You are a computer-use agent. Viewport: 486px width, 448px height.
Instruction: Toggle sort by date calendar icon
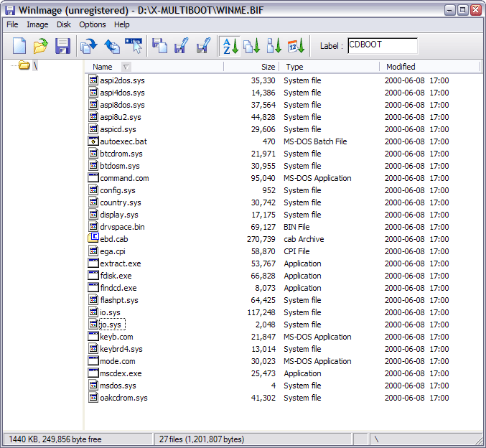pos(296,46)
